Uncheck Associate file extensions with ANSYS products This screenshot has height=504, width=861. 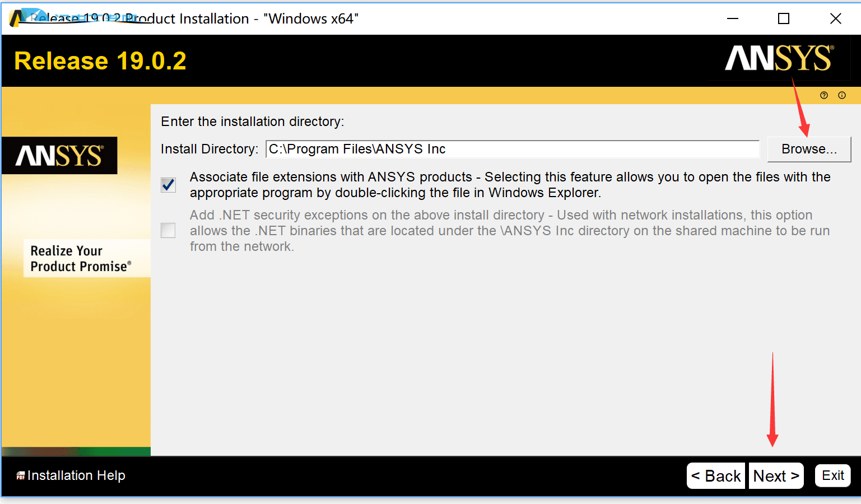168,185
